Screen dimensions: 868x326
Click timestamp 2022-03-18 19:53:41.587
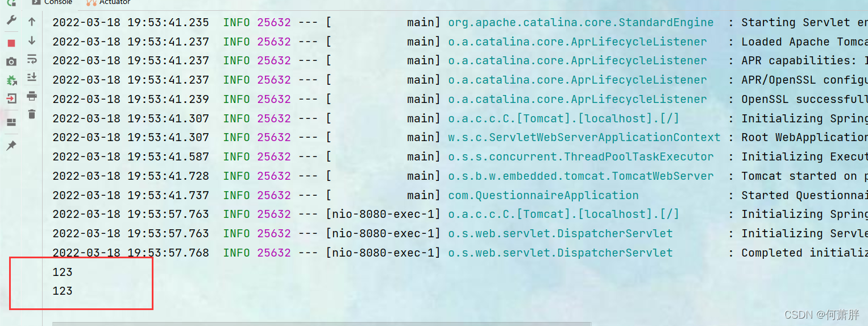131,156
